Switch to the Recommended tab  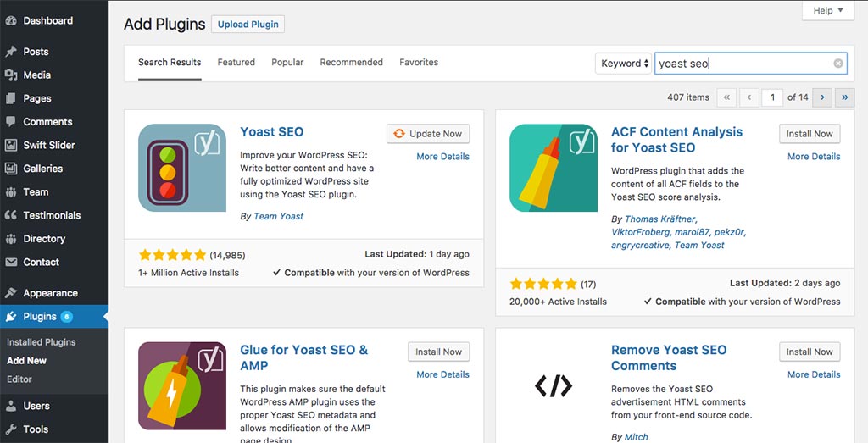(352, 63)
